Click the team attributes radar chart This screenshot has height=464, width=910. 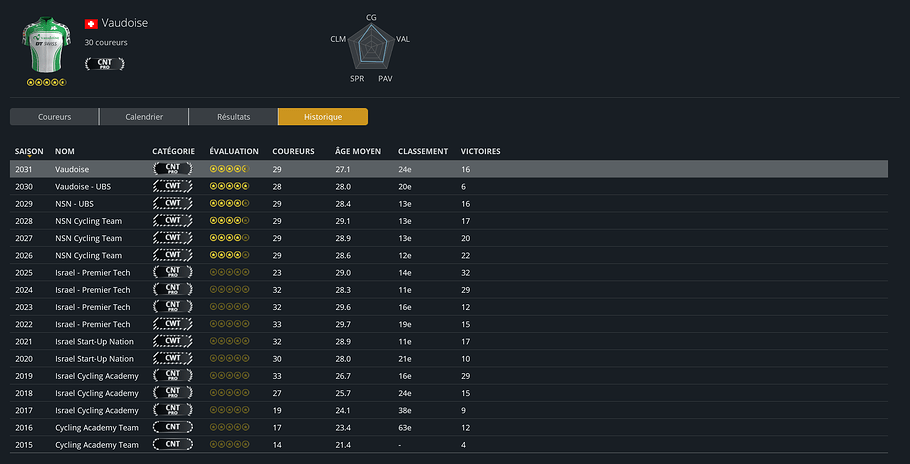(371, 45)
